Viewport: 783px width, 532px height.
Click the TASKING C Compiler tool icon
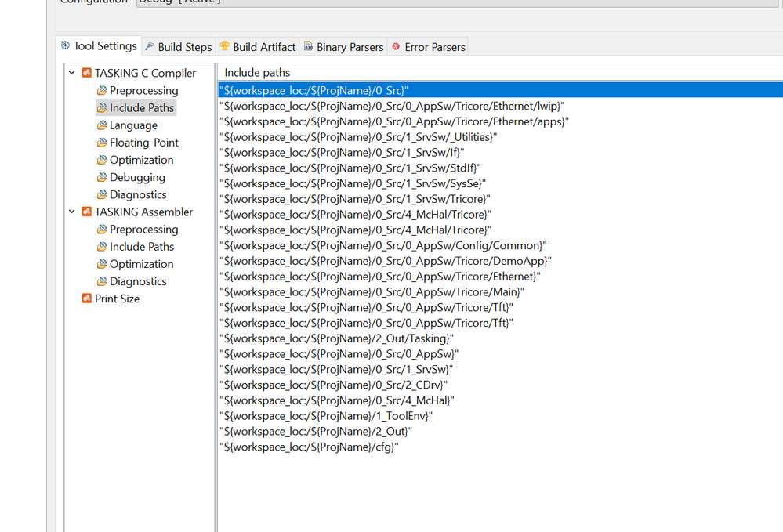86,73
